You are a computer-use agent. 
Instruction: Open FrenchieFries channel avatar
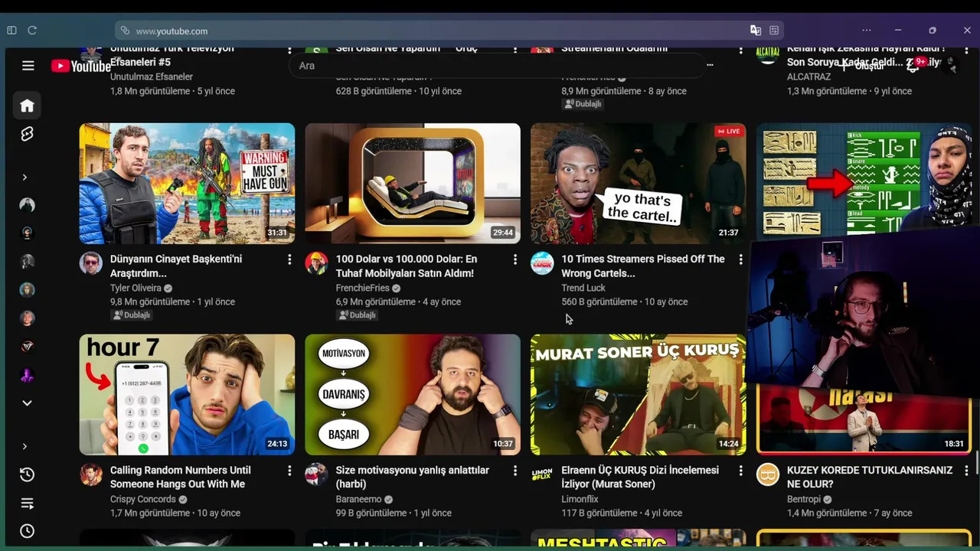316,263
